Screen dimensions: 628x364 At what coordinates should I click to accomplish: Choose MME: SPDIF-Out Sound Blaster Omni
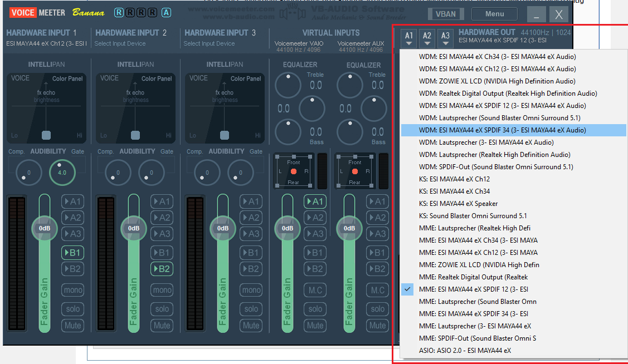(513, 338)
